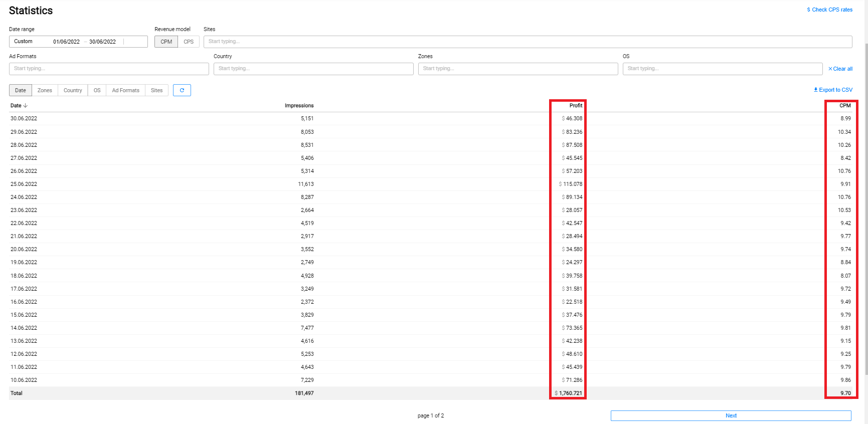Click the X icon beside Clear all
This screenshot has height=424, width=868.
(x=830, y=69)
